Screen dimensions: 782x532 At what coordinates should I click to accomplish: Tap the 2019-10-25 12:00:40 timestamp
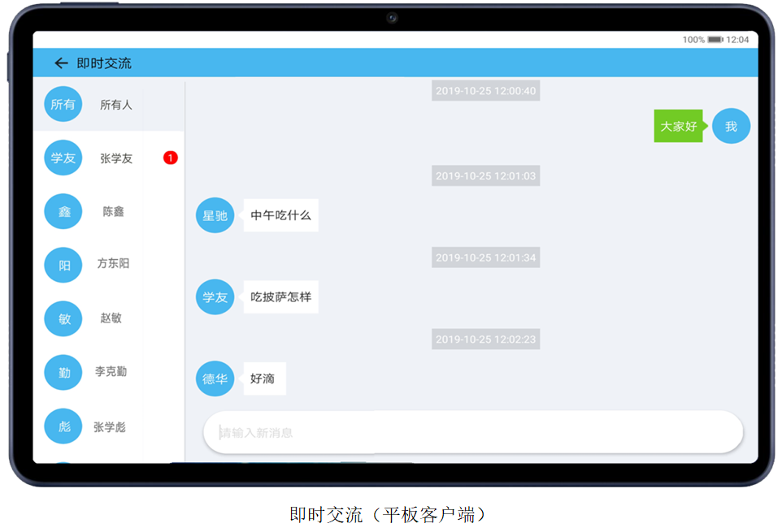[485, 90]
